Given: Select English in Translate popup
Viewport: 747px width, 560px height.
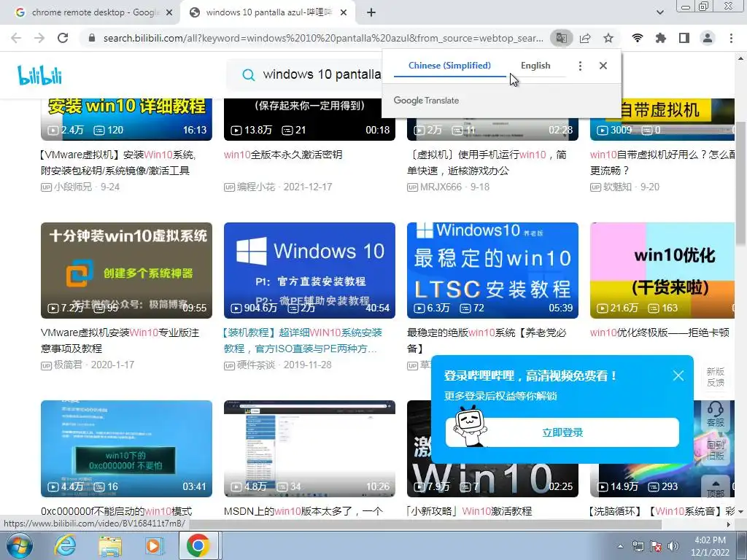Looking at the screenshot, I should [535, 66].
